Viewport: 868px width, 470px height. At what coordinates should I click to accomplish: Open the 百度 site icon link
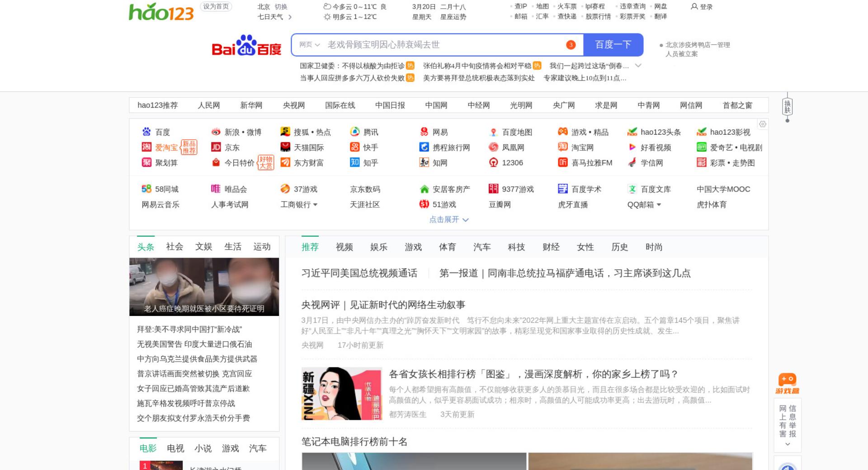pos(146,132)
